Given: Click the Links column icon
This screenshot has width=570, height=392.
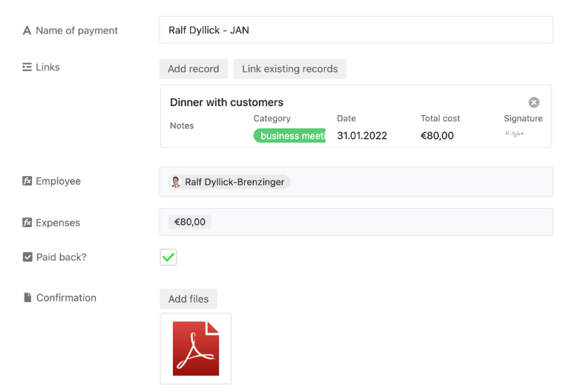Looking at the screenshot, I should tap(27, 67).
